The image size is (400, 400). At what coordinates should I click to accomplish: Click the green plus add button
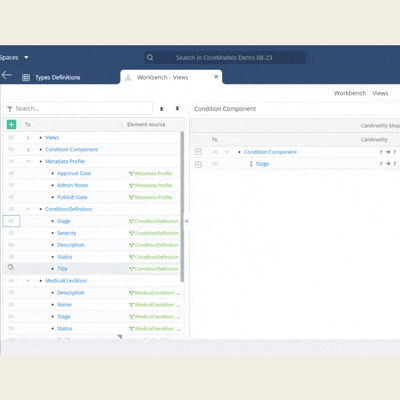11,124
